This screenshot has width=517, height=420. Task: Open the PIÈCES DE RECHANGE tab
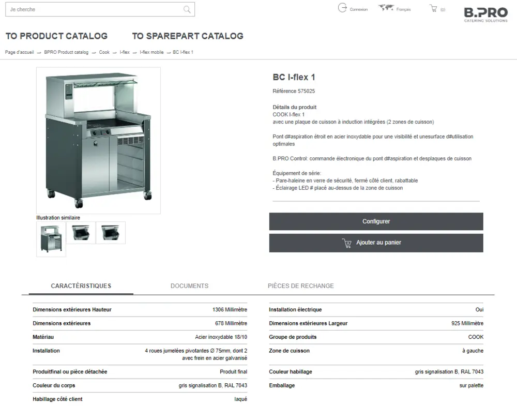tap(301, 286)
